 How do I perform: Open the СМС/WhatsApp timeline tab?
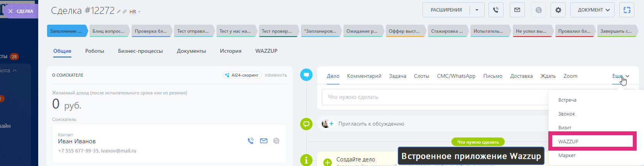click(456, 76)
